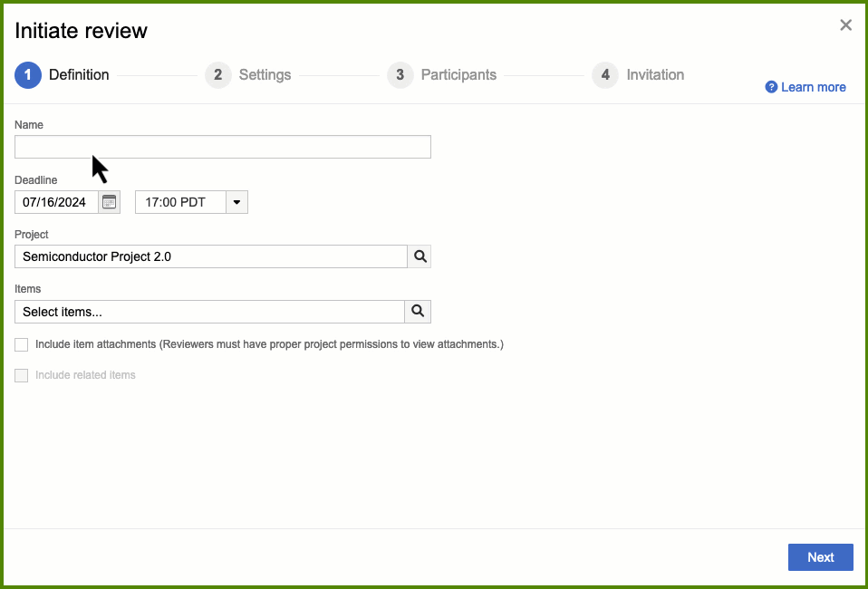868x589 pixels.
Task: Click into the review Name field
Action: [222, 147]
